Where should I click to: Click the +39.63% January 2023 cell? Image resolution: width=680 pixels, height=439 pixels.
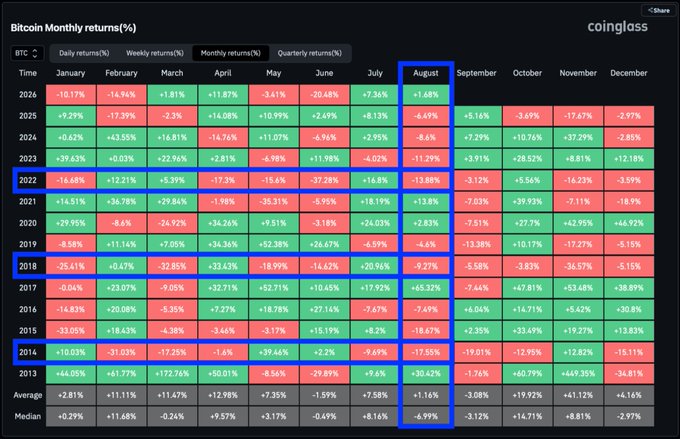(71, 159)
